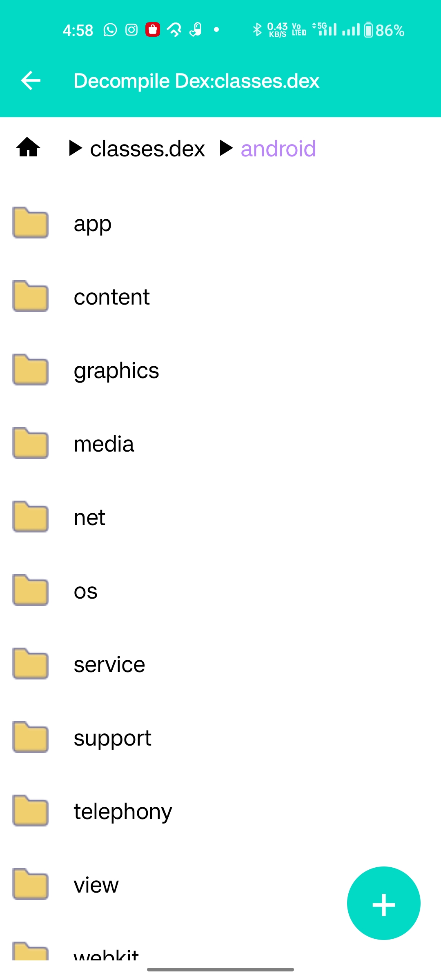This screenshot has height=980, width=441.
Task: Select android in breadcrumb path
Action: point(278,149)
